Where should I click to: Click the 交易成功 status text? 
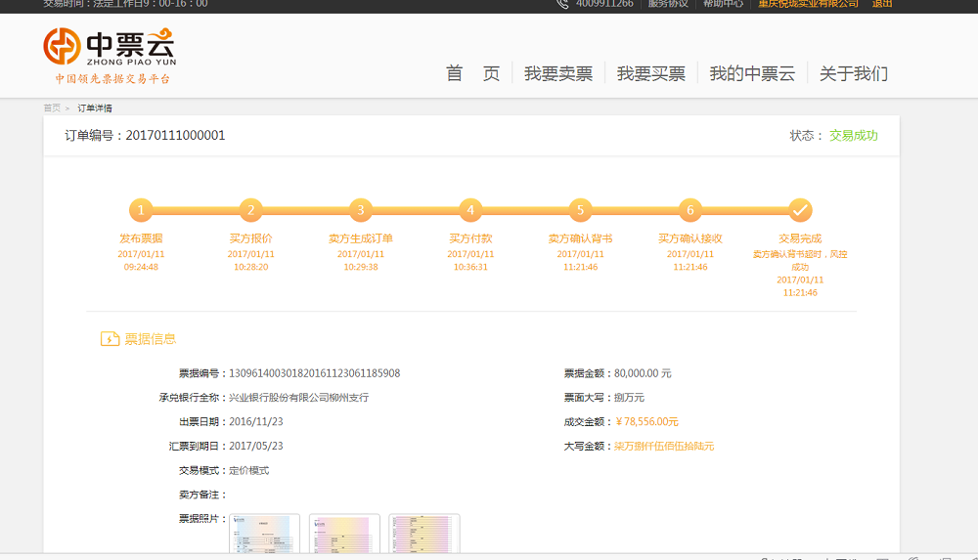click(x=853, y=135)
